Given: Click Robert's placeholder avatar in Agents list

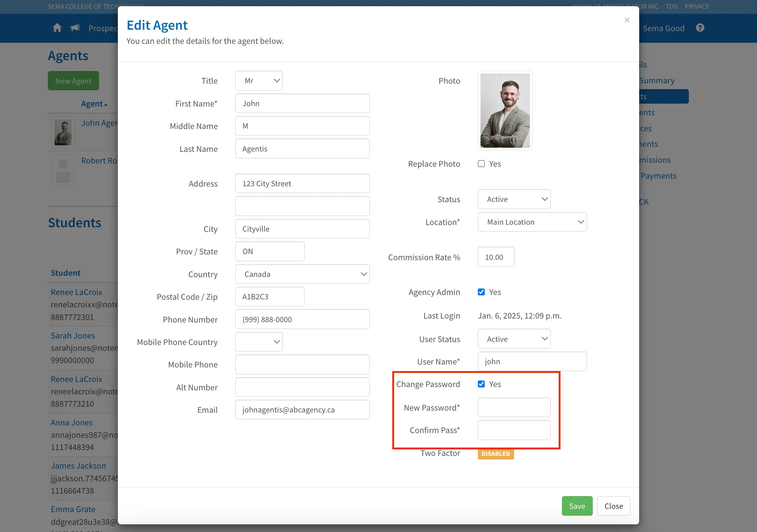Looking at the screenshot, I should pos(63,170).
